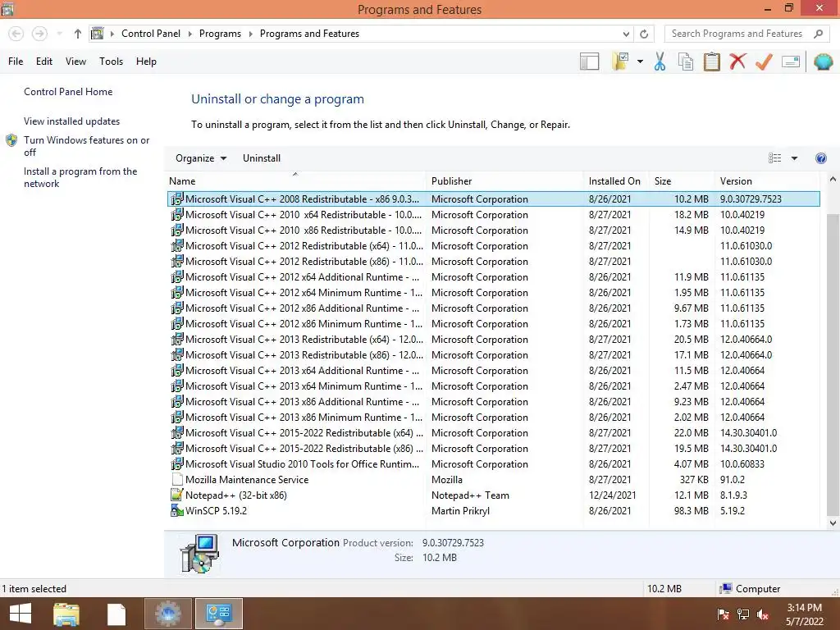Open recent locations dropdown arrow
This screenshot has width=840, height=630.
[x=59, y=34]
